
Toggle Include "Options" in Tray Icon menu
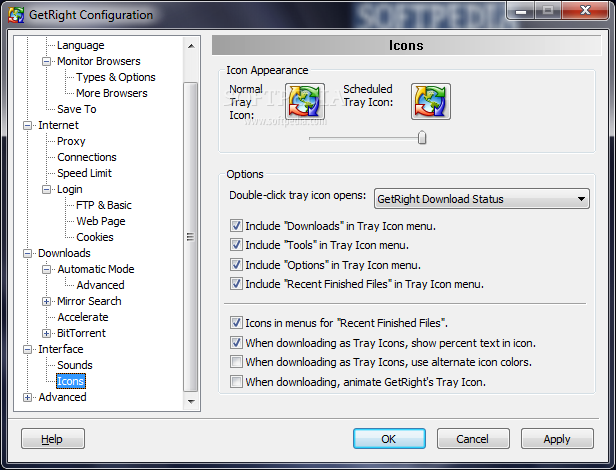pos(236,265)
